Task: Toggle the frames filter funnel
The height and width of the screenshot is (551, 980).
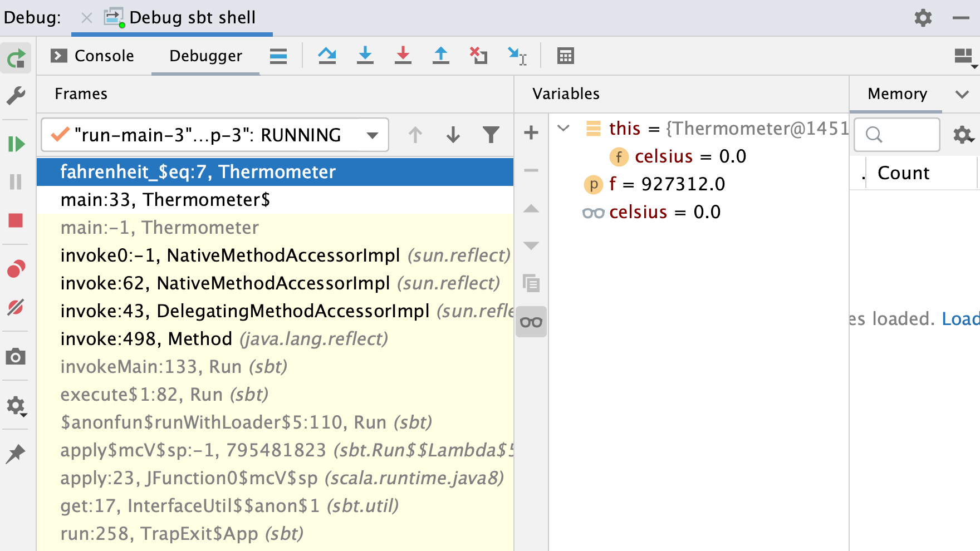Action: (x=491, y=135)
